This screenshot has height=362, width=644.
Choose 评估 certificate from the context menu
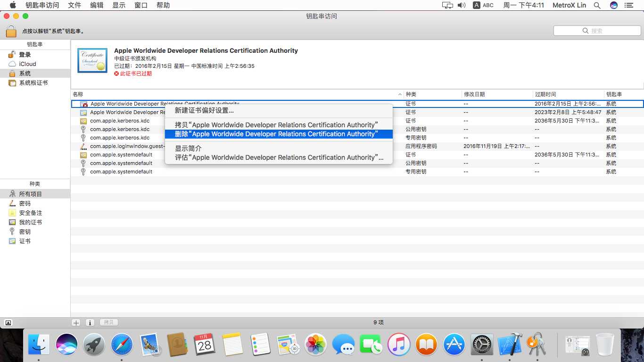(x=279, y=157)
